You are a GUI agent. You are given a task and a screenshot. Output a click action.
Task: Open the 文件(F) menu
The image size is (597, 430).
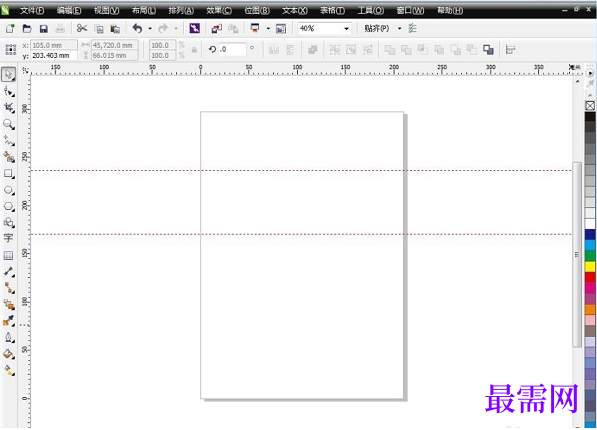pos(32,10)
